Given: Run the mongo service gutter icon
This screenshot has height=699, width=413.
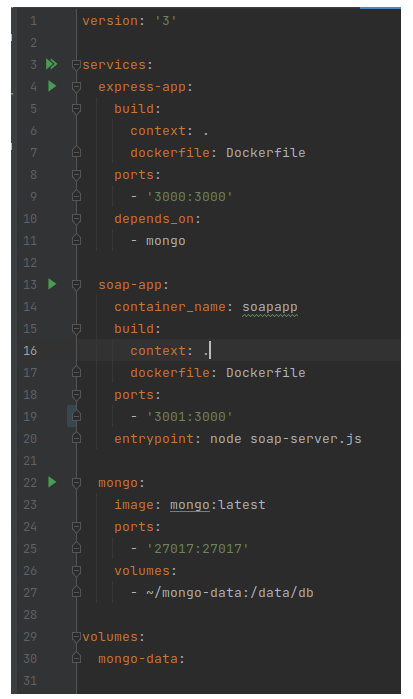Looking at the screenshot, I should 52,482.
